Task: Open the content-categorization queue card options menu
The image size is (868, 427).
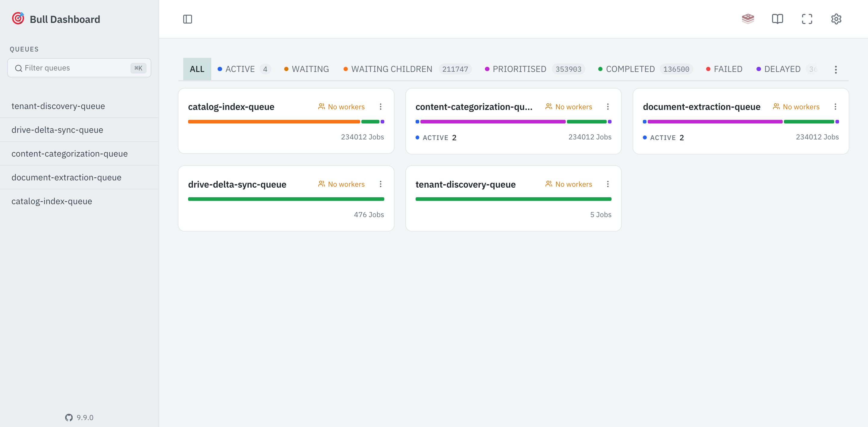Action: [x=608, y=107]
